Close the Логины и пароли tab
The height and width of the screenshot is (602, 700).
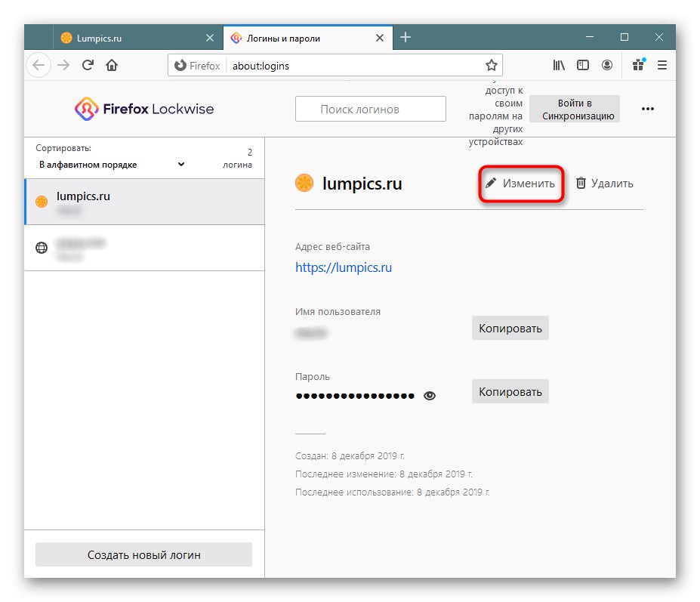click(380, 38)
